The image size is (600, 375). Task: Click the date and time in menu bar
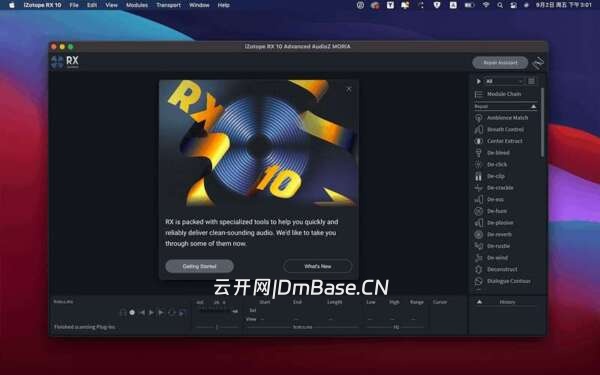(564, 5)
